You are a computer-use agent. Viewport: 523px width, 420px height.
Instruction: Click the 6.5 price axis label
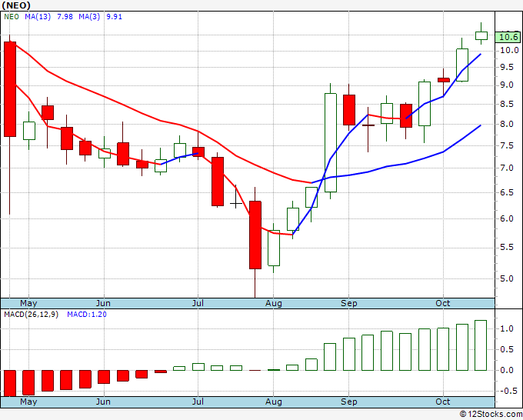[507, 192]
